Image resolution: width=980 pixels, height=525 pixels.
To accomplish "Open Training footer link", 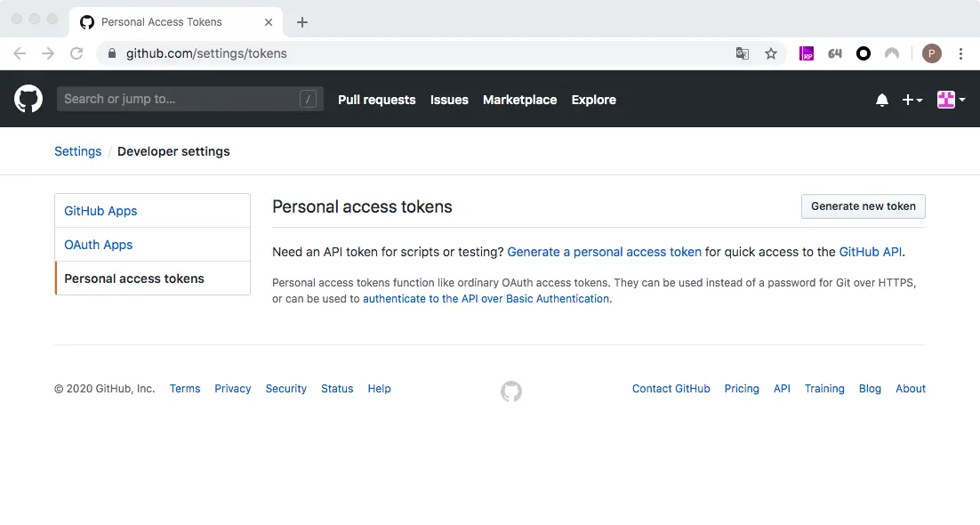I will pyautogui.click(x=824, y=389).
